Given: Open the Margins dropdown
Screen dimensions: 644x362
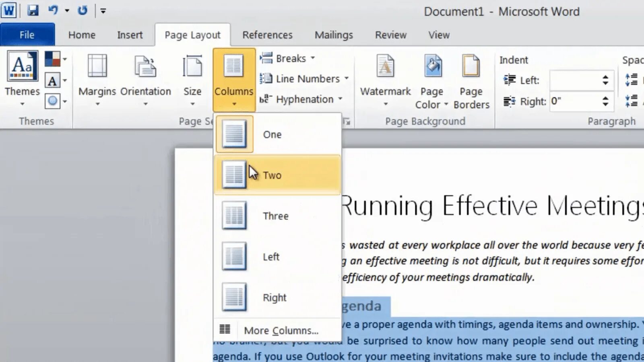Looking at the screenshot, I should (x=97, y=80).
